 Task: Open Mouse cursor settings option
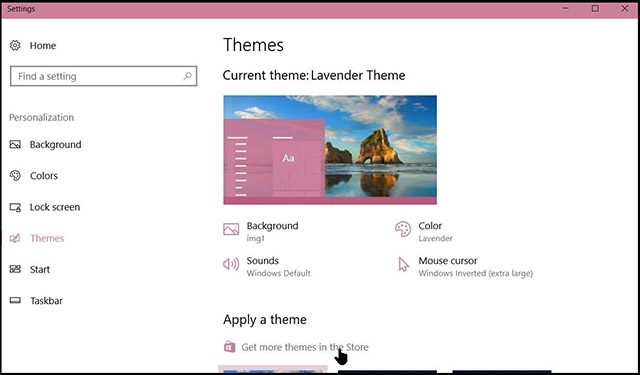click(476, 266)
